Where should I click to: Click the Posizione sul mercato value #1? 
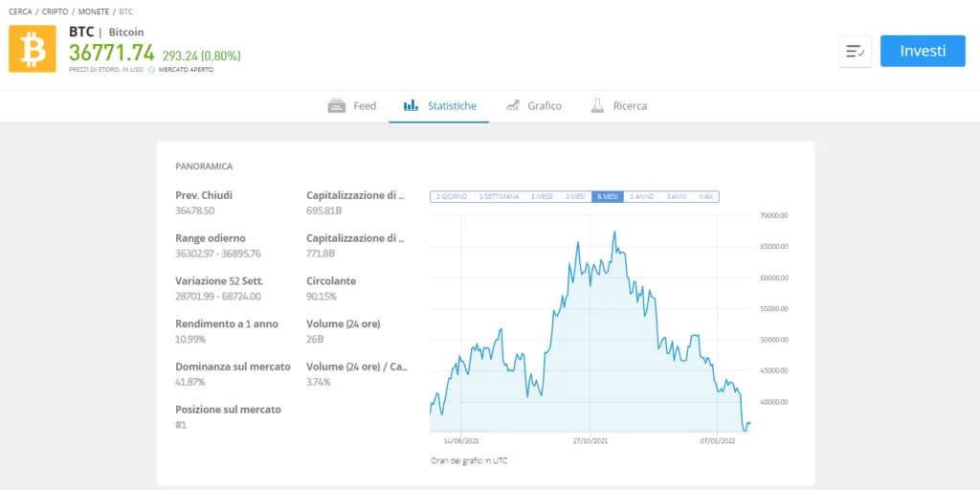[x=181, y=425]
